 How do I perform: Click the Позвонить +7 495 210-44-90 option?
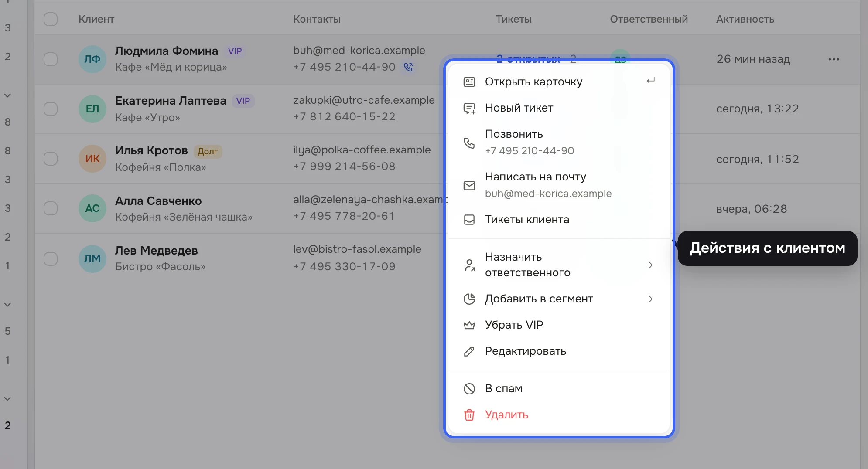[x=559, y=143]
